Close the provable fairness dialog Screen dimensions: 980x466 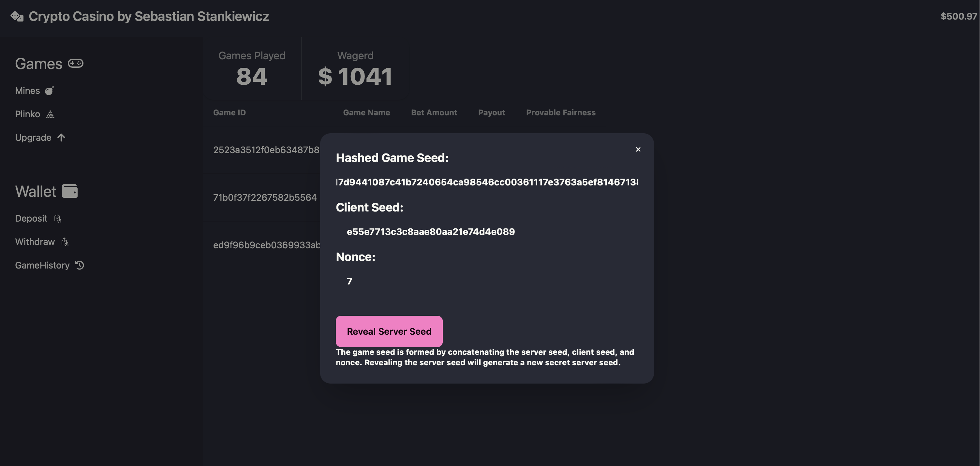(x=638, y=150)
